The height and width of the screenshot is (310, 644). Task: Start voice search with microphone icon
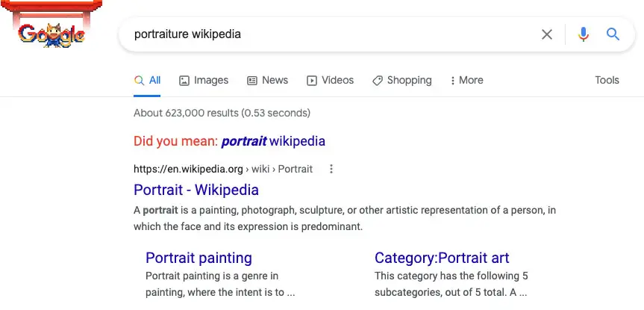[x=584, y=34]
